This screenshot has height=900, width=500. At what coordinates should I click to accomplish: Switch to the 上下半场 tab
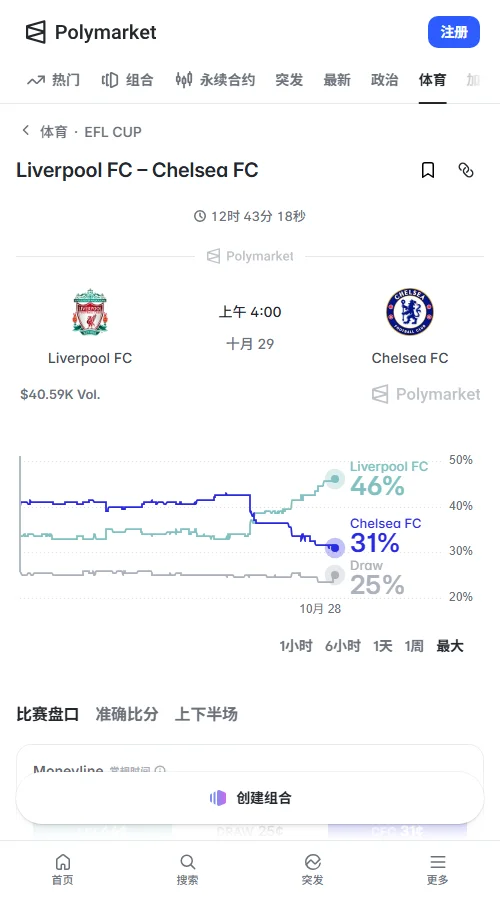coord(206,714)
